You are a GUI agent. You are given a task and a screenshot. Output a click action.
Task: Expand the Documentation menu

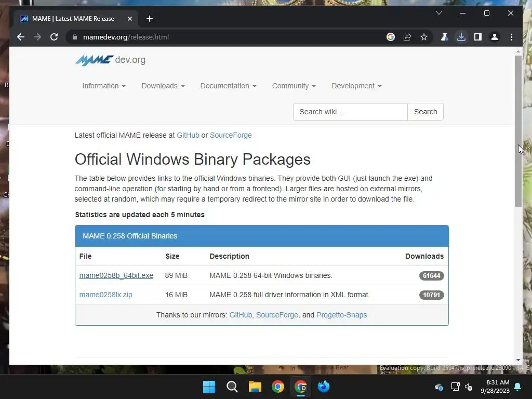[x=229, y=86]
